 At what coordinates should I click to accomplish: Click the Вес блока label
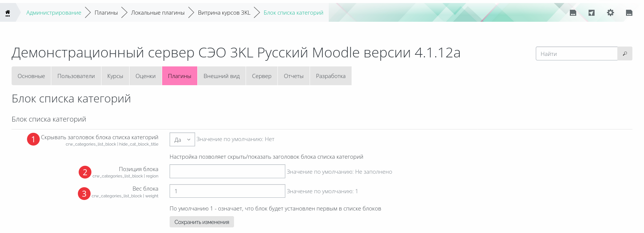(145, 189)
